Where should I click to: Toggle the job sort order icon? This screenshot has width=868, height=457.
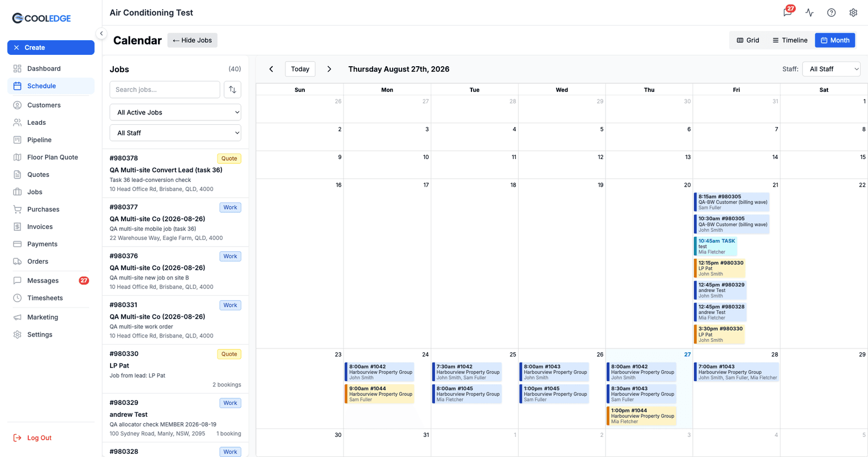coord(233,90)
